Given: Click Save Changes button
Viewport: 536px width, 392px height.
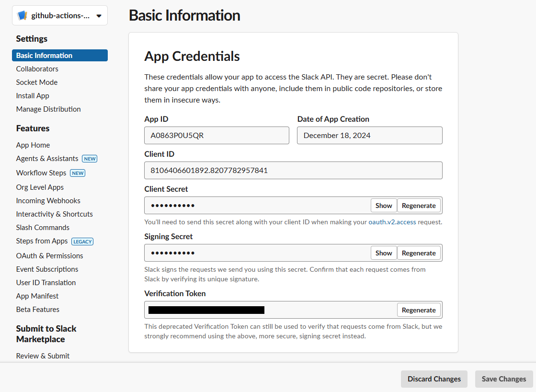Looking at the screenshot, I should [504, 379].
